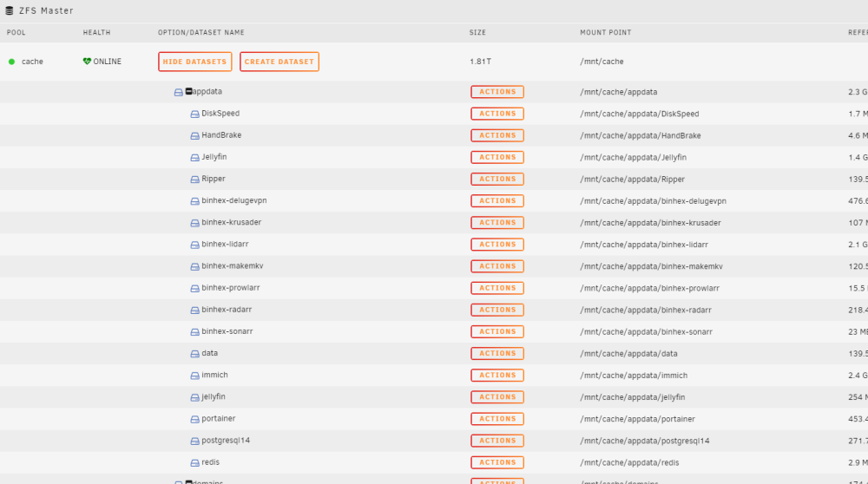868x484 pixels.
Task: Open Actions for capitalized Jellyfin dataset
Action: tap(497, 157)
